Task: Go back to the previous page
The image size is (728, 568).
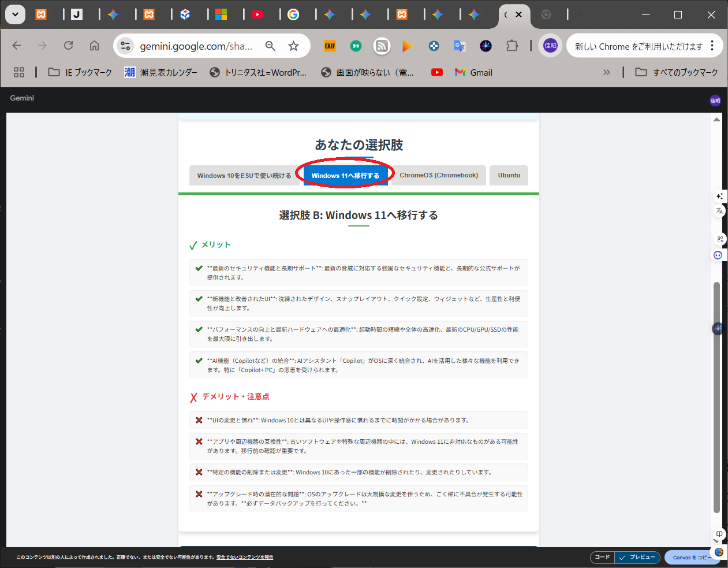Action: pos(17,46)
